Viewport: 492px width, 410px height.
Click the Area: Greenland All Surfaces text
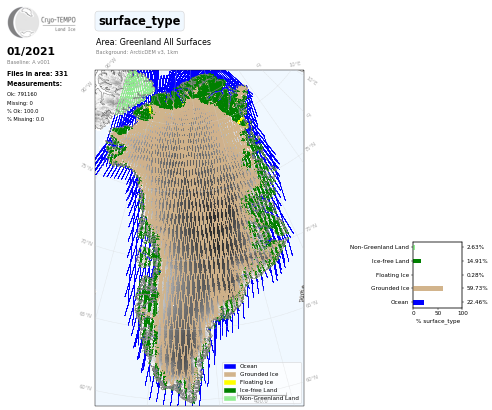(x=153, y=42)
